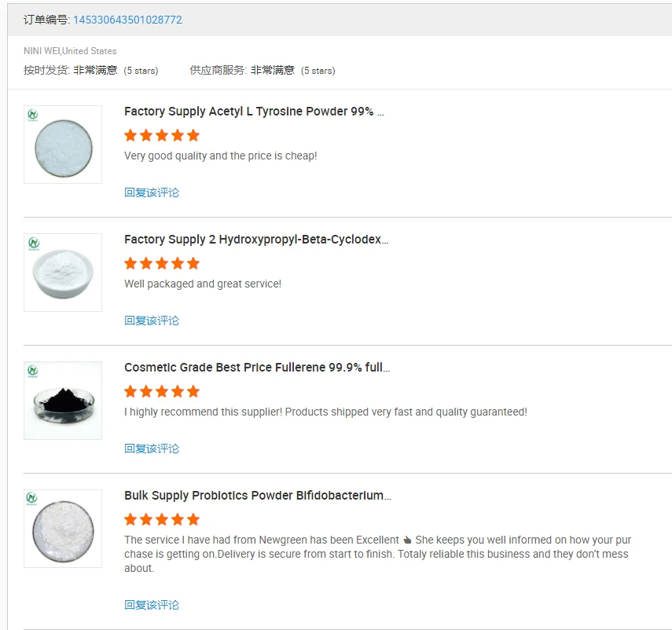
Task: Open the Bulk Supply Probiotics Powder title
Action: click(x=257, y=496)
